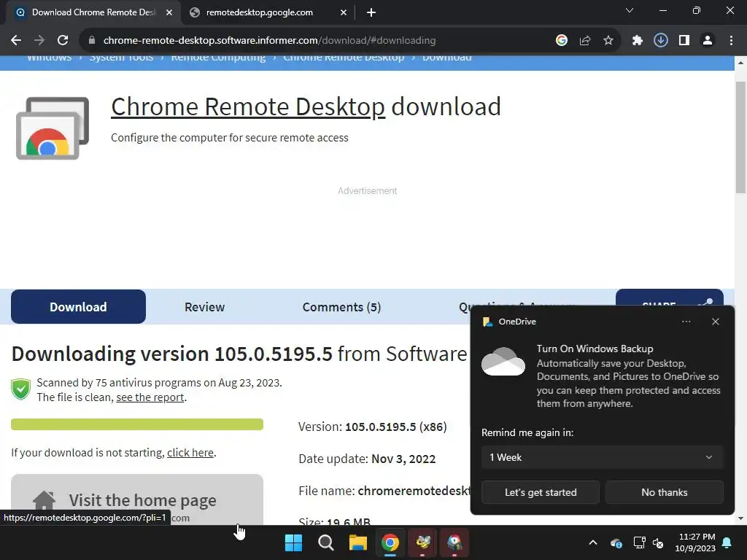Click the Windows breadcrumb link
This screenshot has height=560, width=747.
pos(49,58)
